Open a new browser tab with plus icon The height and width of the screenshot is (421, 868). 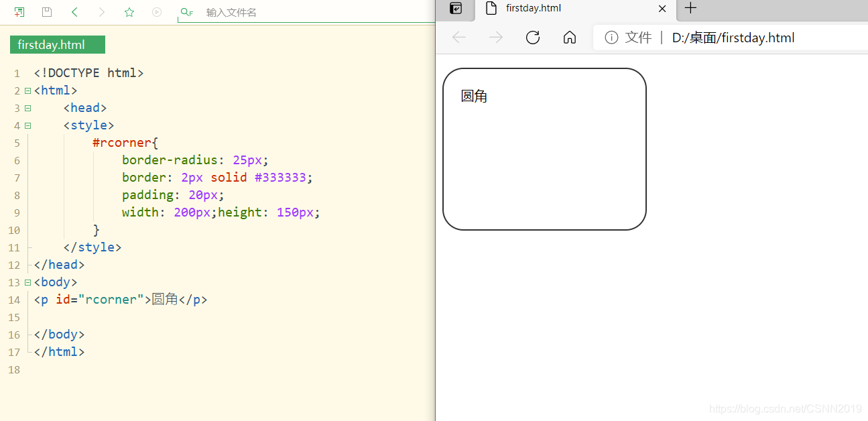(690, 8)
